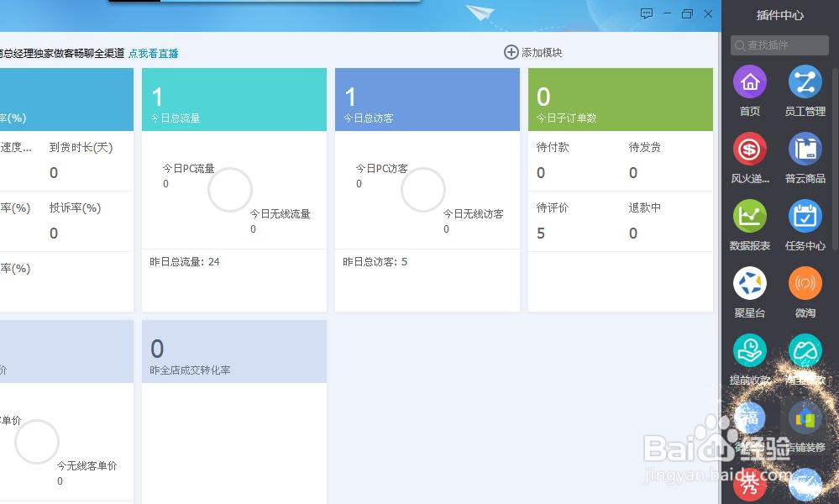The image size is (839, 504).
Task: Select the 今日总访客 card header
Action: coord(427,99)
